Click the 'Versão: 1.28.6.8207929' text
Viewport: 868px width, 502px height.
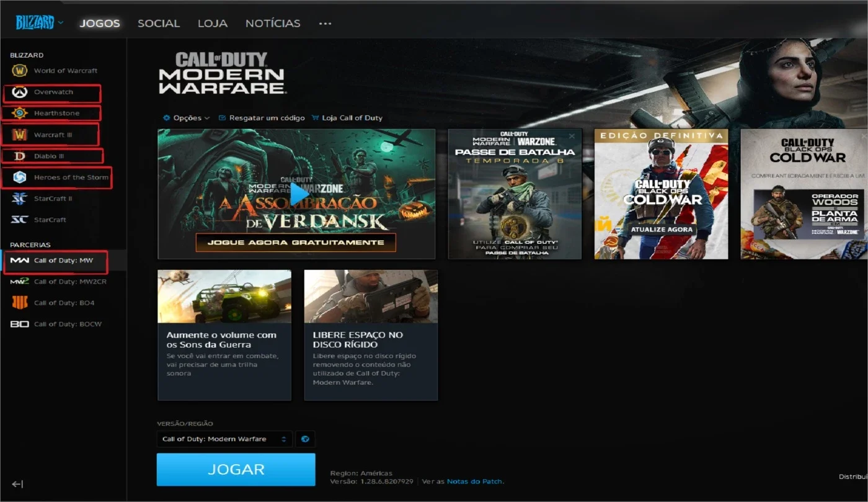coord(371,482)
